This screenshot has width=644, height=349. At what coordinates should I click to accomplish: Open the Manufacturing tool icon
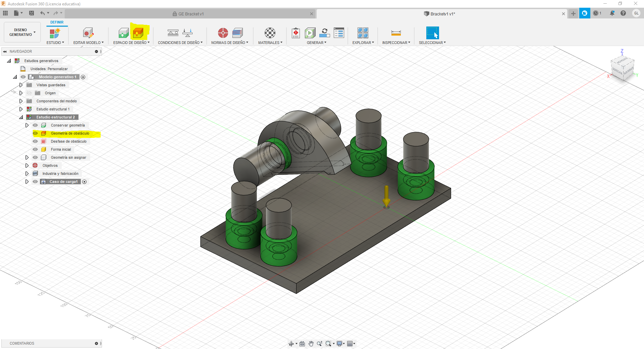(x=237, y=33)
